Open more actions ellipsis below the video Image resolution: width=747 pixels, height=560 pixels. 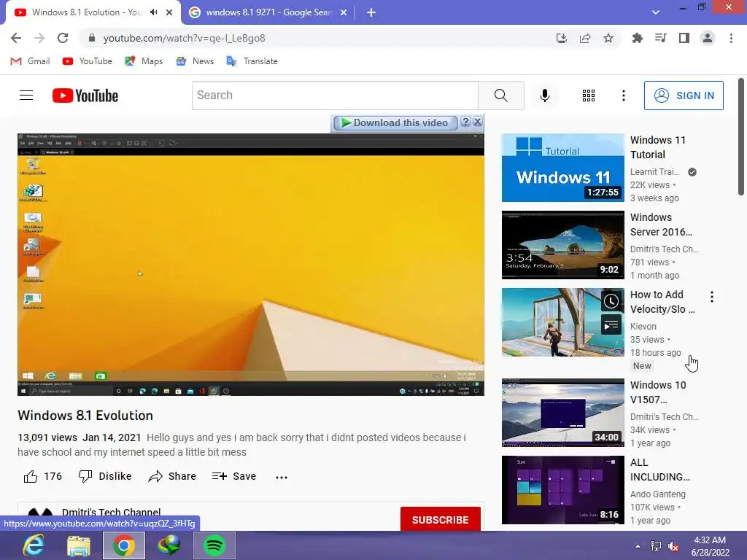pyautogui.click(x=282, y=477)
